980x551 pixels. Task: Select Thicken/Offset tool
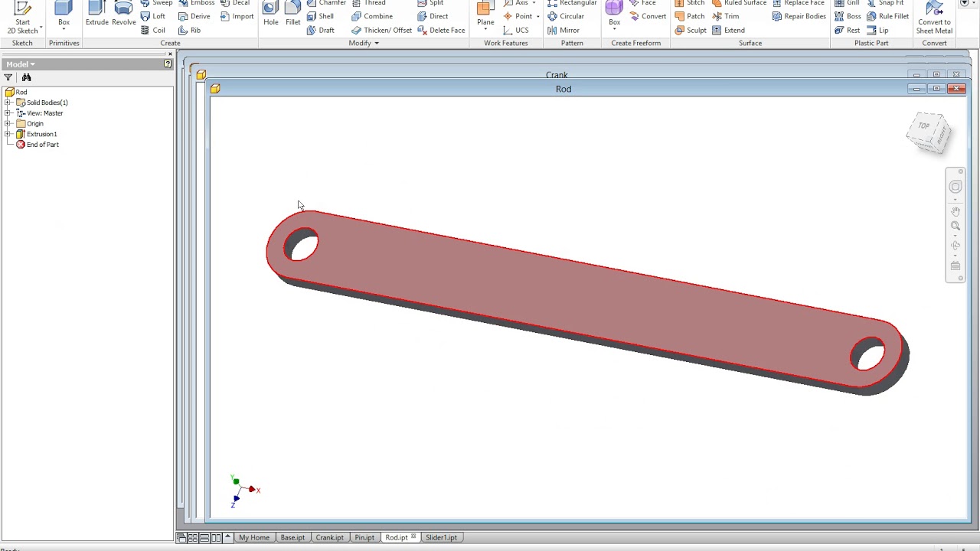[x=382, y=30]
